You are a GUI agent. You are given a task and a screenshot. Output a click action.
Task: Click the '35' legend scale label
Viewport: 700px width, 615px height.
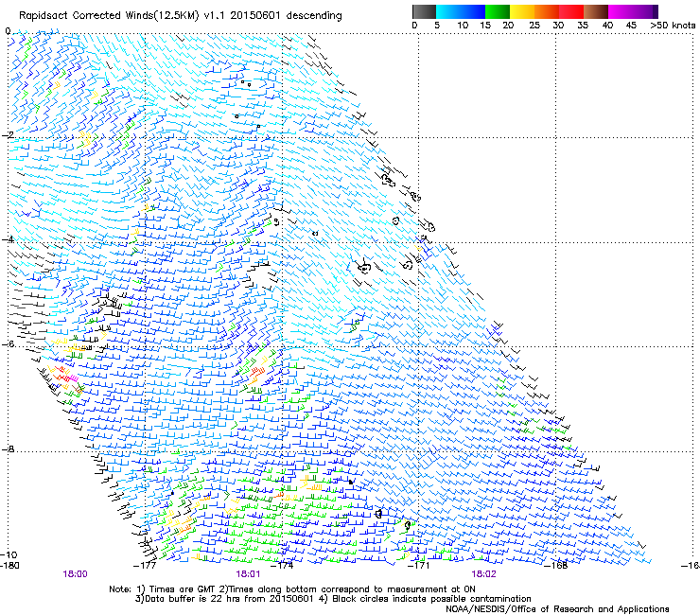click(583, 25)
